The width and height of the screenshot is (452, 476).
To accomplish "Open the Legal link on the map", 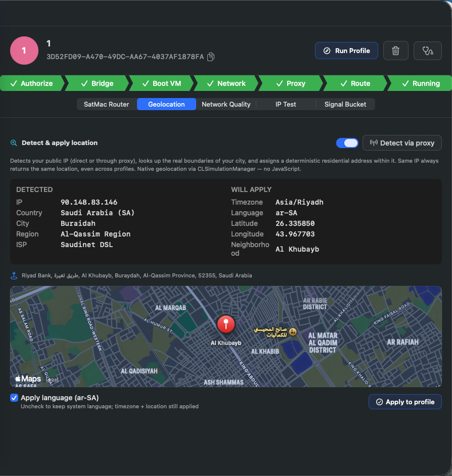I will click(x=52, y=379).
